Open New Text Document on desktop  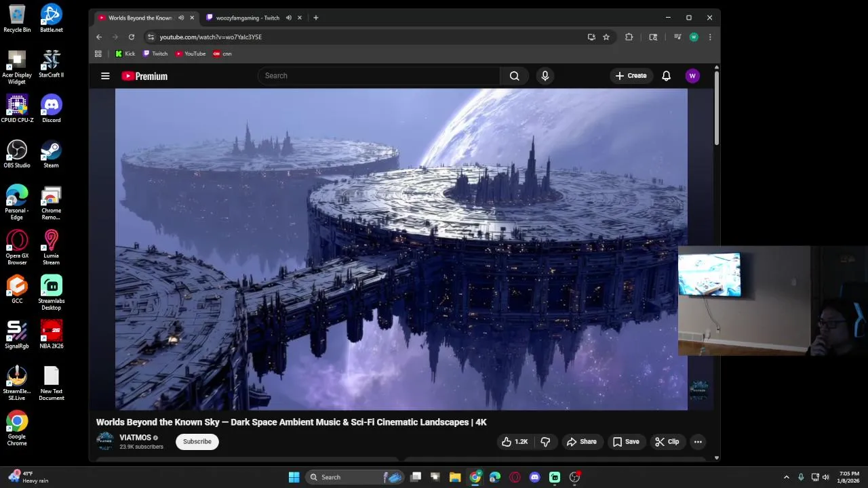pos(52,384)
